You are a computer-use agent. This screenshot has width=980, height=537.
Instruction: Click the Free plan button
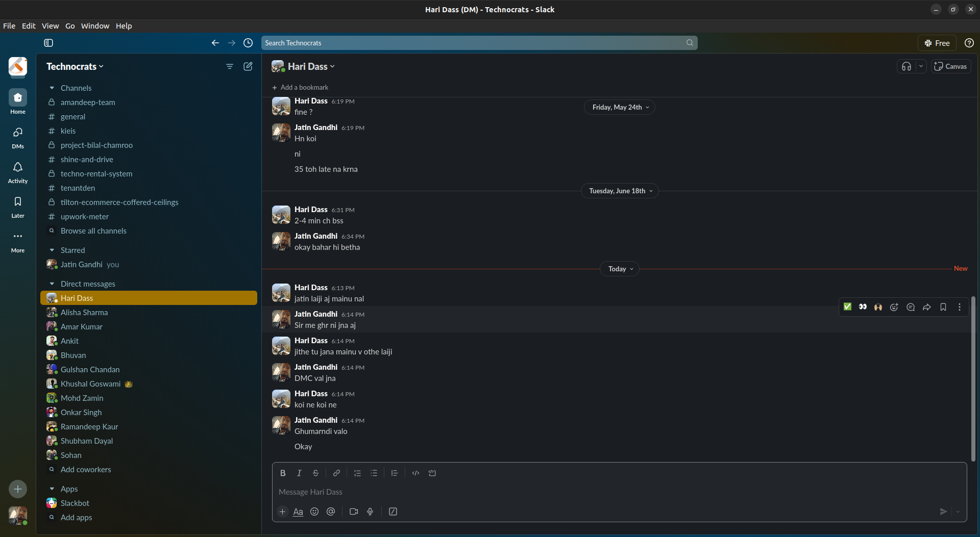(x=937, y=43)
